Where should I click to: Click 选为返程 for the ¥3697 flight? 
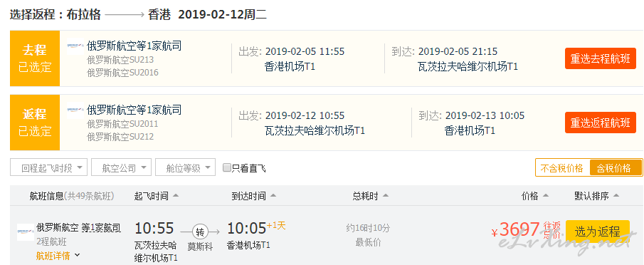pyautogui.click(x=598, y=232)
